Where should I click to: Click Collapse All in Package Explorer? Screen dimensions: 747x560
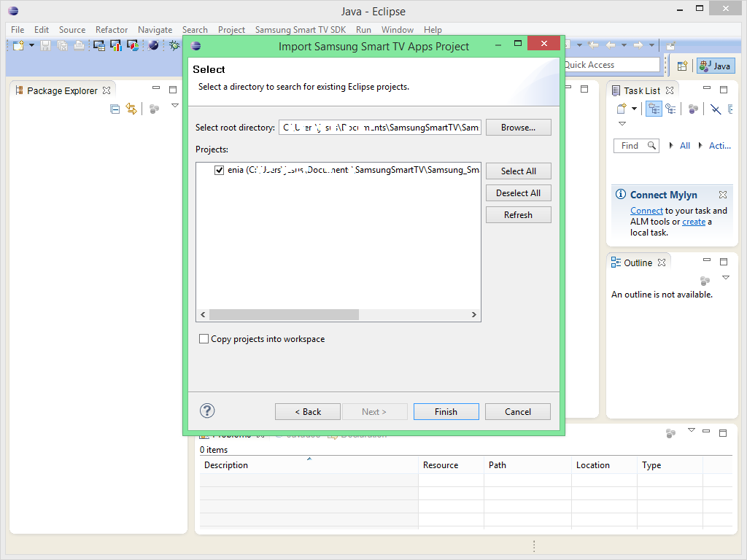tap(115, 109)
